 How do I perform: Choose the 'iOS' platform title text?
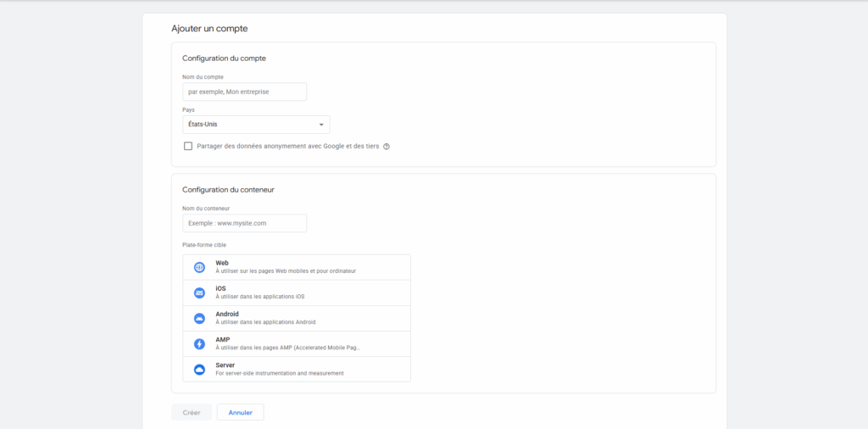(x=220, y=289)
